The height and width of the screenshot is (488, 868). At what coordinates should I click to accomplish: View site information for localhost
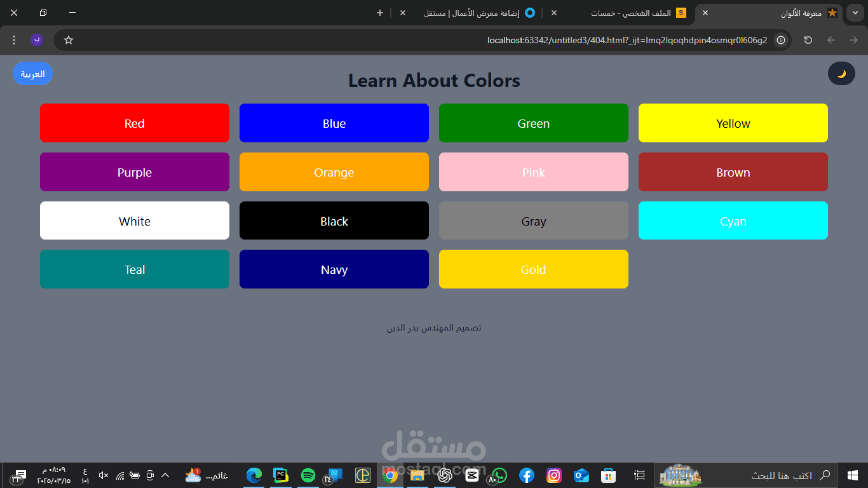pyautogui.click(x=781, y=40)
